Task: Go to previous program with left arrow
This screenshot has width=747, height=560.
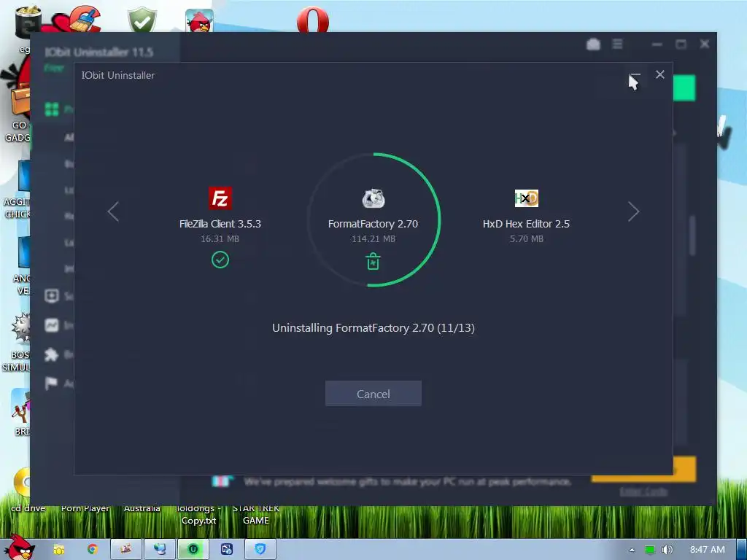Action: [x=113, y=211]
